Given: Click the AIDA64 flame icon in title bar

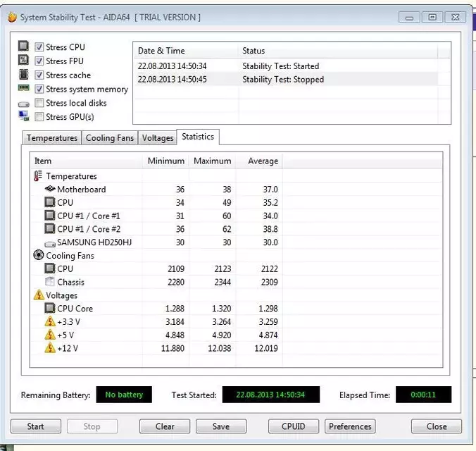Looking at the screenshot, I should [x=12, y=17].
